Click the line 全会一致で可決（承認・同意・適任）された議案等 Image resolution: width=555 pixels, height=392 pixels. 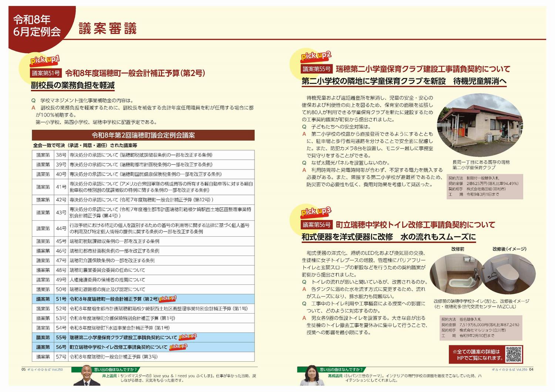click(85, 146)
